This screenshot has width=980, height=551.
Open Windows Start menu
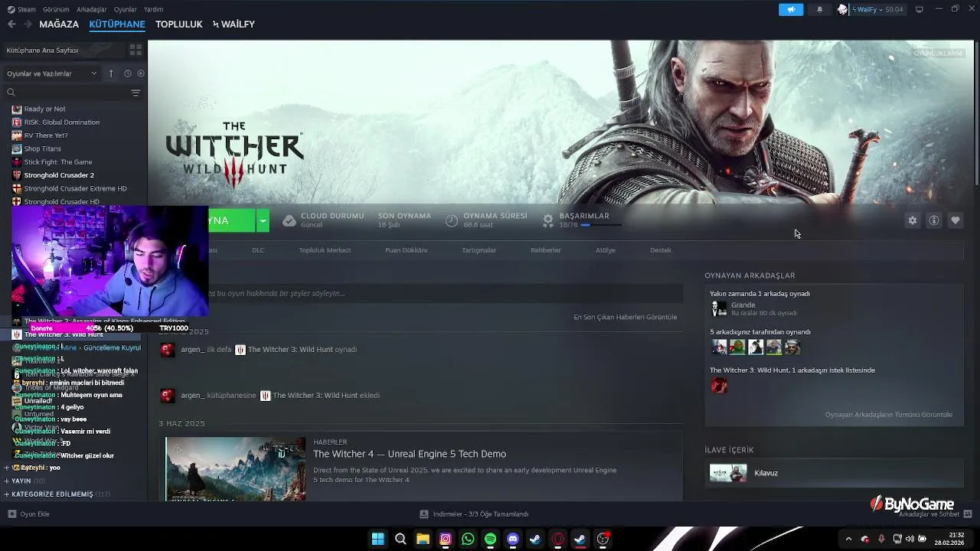point(377,540)
